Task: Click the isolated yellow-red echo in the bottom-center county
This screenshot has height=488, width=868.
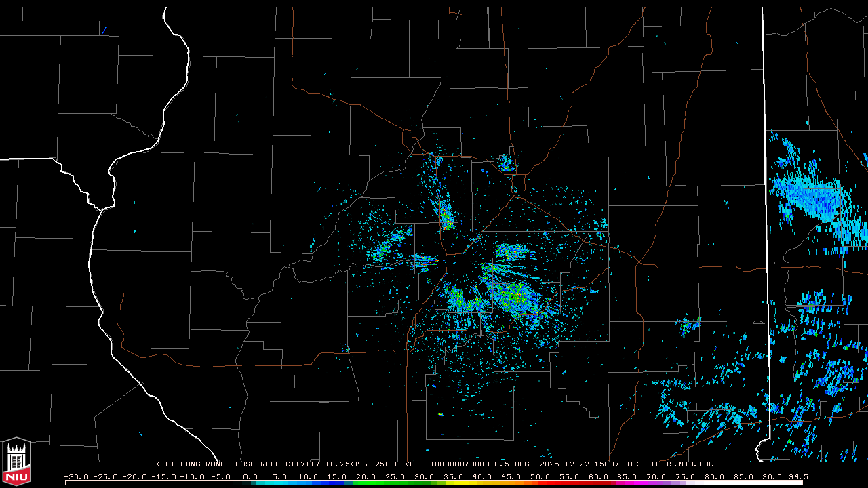Action: pos(440,413)
